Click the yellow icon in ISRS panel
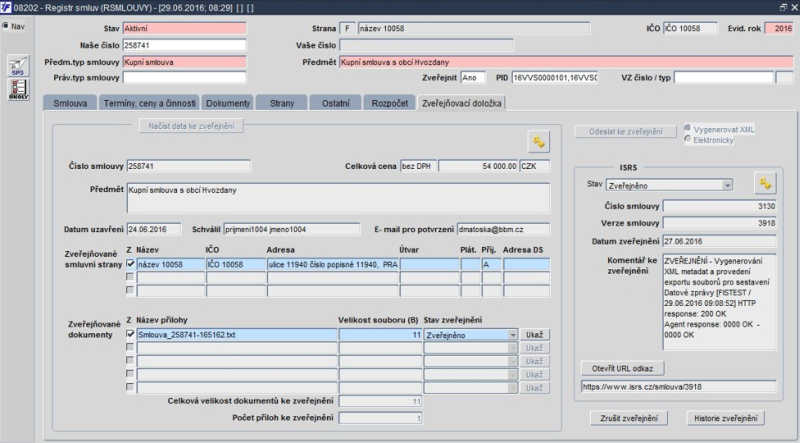 click(766, 183)
